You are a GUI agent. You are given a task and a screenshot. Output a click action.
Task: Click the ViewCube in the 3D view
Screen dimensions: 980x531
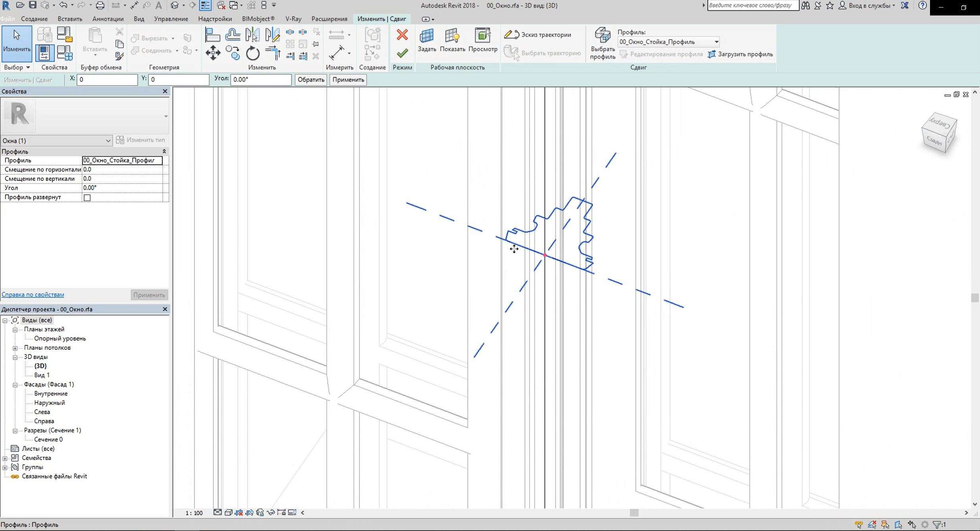click(x=939, y=133)
